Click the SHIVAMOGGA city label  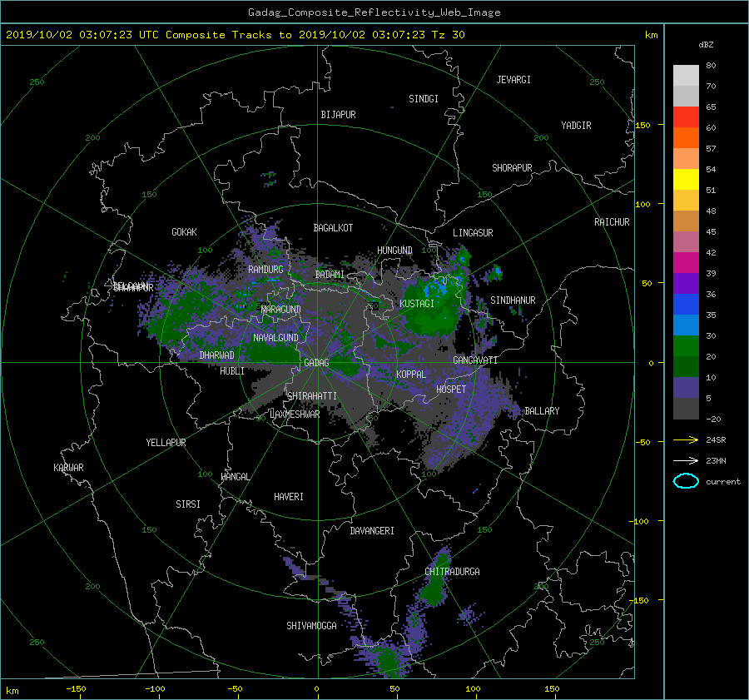(x=311, y=625)
